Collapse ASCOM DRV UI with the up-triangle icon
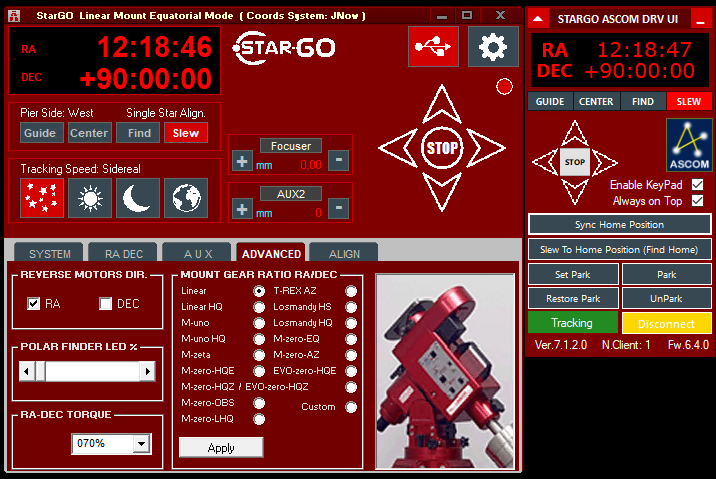Screen dimensions: 716x479 538,19
